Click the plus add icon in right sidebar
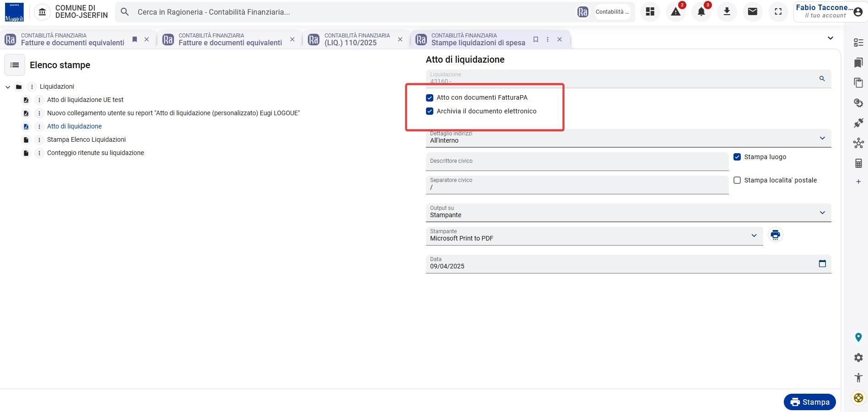 tap(858, 182)
